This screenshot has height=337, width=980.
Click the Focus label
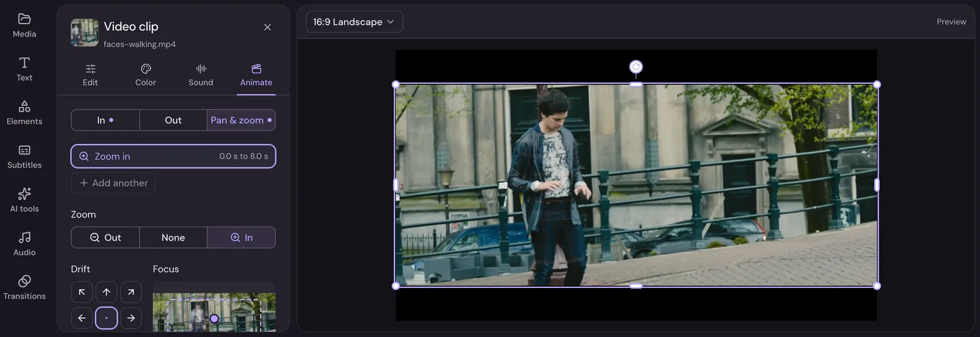[x=166, y=269]
